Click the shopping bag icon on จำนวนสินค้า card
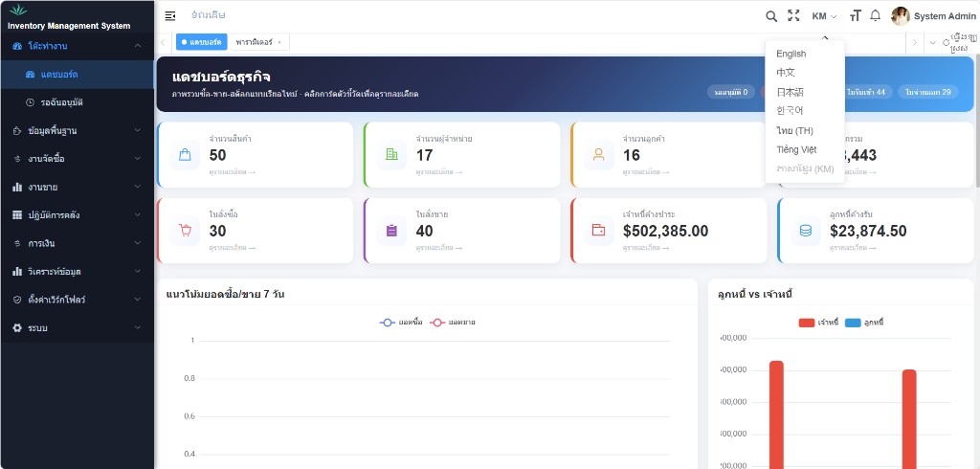 [185, 154]
